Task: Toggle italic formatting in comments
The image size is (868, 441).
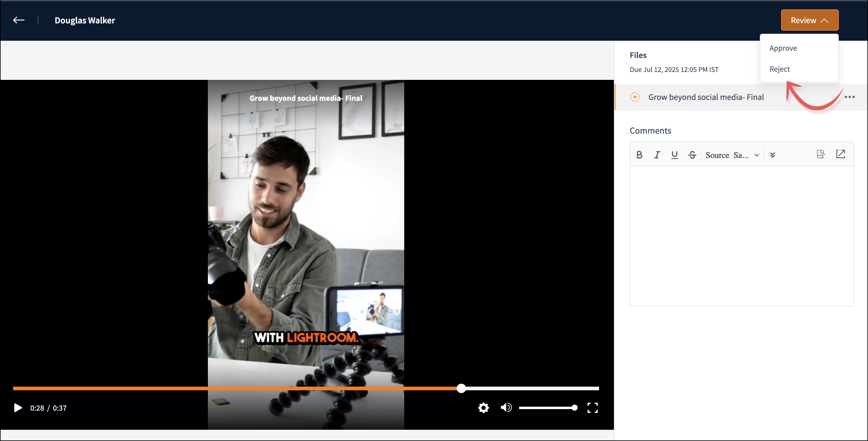Action: click(657, 155)
